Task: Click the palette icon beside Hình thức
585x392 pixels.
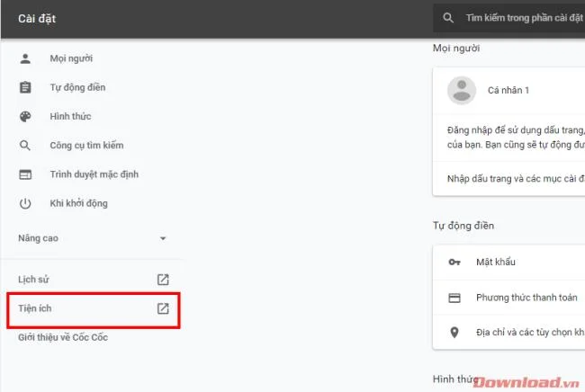Action: [25, 117]
